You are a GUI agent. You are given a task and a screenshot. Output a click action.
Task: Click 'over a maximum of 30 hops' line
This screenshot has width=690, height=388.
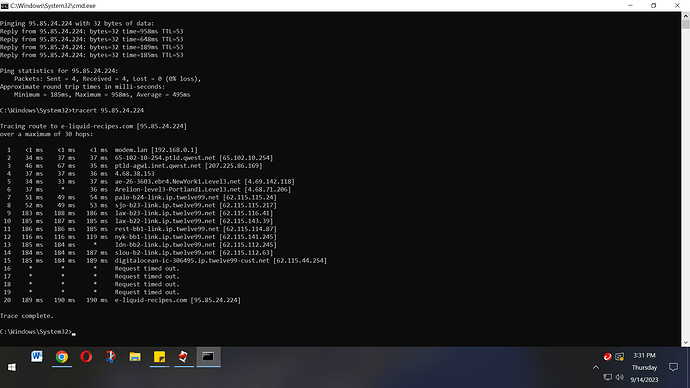click(47, 134)
